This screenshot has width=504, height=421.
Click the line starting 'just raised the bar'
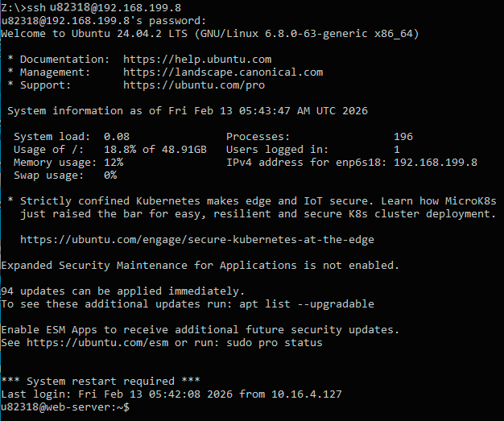pyautogui.click(x=258, y=214)
